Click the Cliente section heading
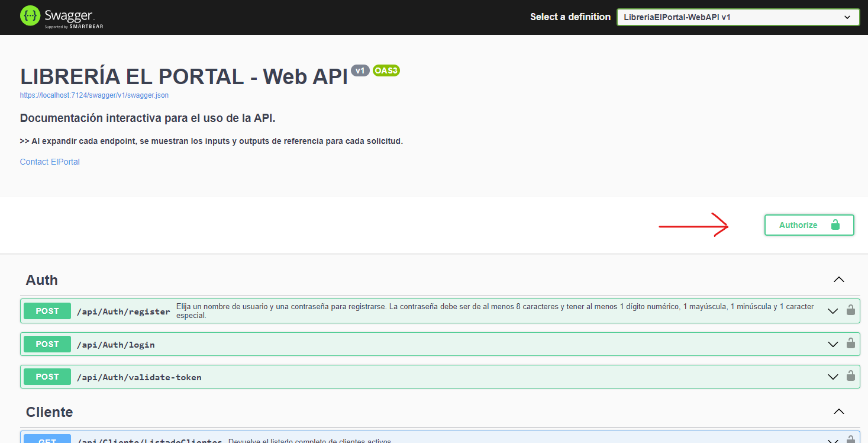868x443 pixels. (50, 412)
